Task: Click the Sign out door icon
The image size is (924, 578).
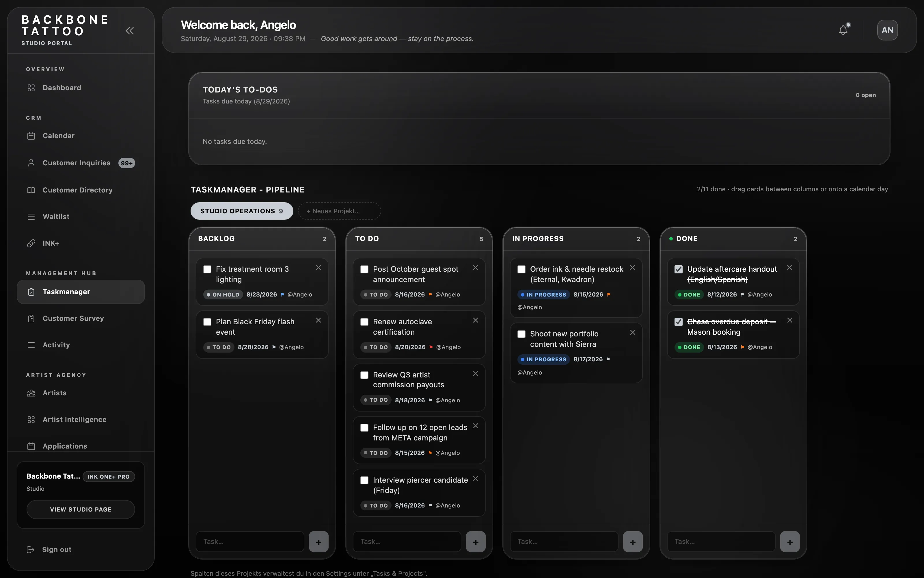Action: (31, 549)
